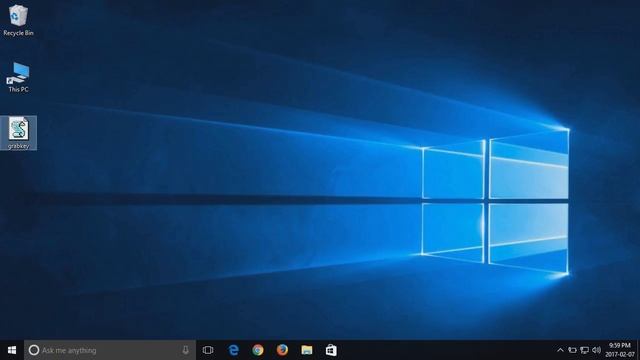The width and height of the screenshot is (640, 360).
Task: Open Task View from the taskbar
Action: point(208,350)
